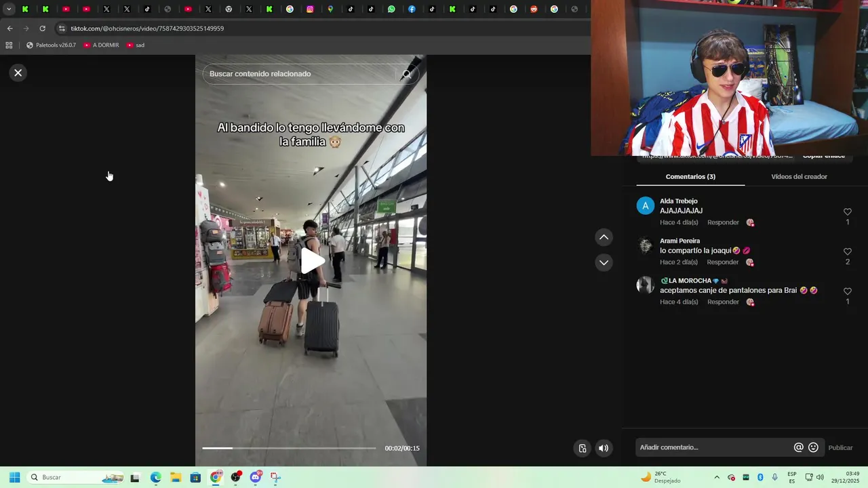868x488 pixels.
Task: Click the Bluetooth tray icon
Action: click(760, 477)
